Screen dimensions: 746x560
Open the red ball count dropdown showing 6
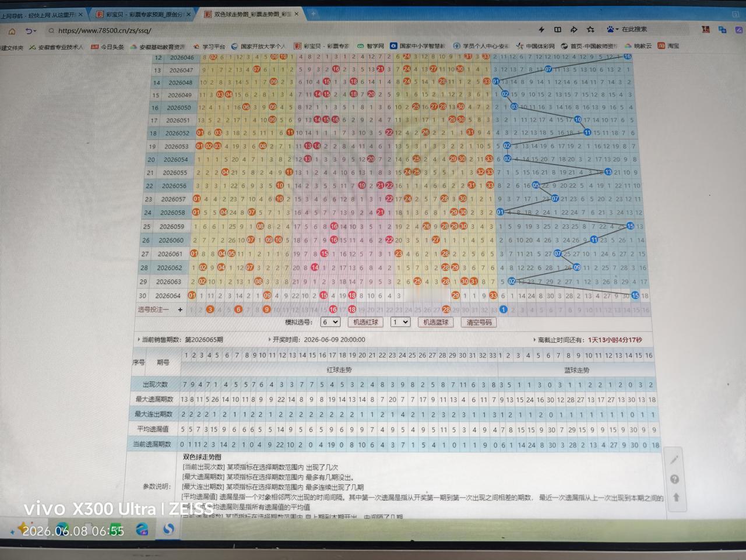click(x=330, y=322)
